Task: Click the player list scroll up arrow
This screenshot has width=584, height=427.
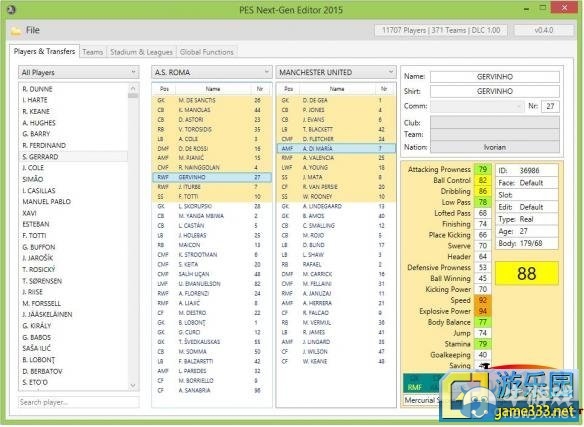Action: [x=133, y=88]
